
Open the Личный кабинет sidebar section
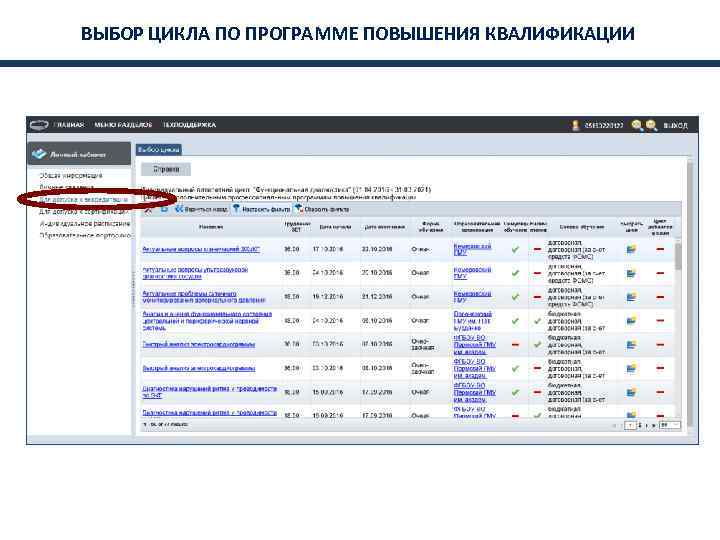click(79, 154)
